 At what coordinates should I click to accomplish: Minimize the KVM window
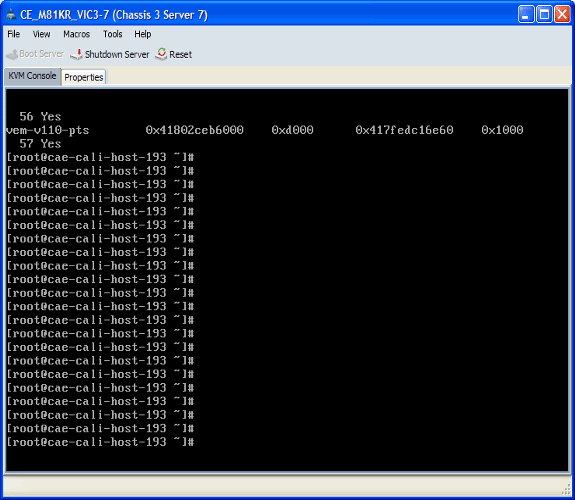(x=526, y=15)
